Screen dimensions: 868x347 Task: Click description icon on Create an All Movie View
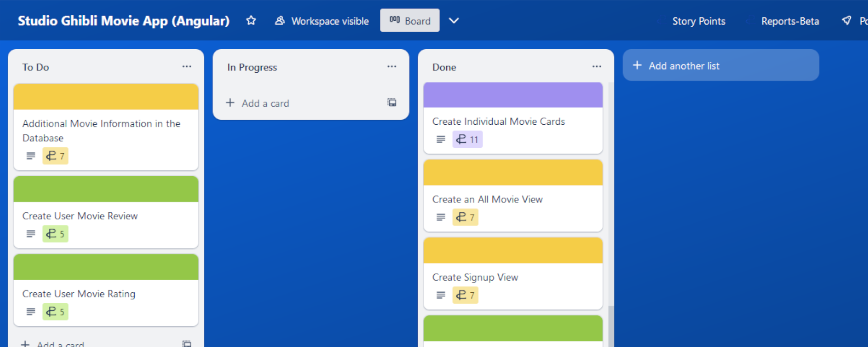click(x=441, y=217)
